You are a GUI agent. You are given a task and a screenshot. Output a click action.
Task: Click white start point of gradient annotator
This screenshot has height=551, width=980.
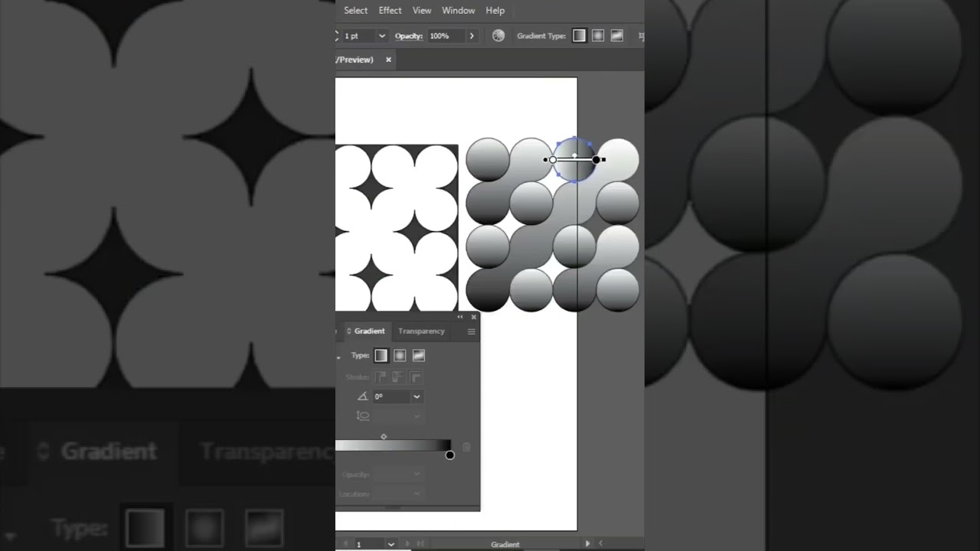click(x=553, y=160)
